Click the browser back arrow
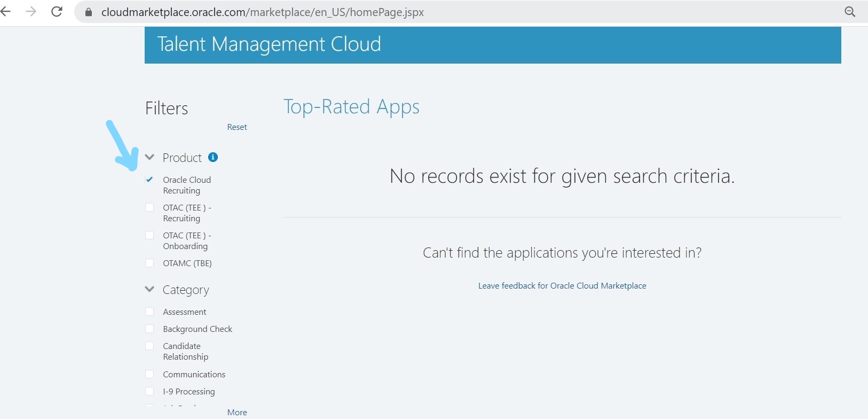This screenshot has width=868, height=419. coord(5,12)
